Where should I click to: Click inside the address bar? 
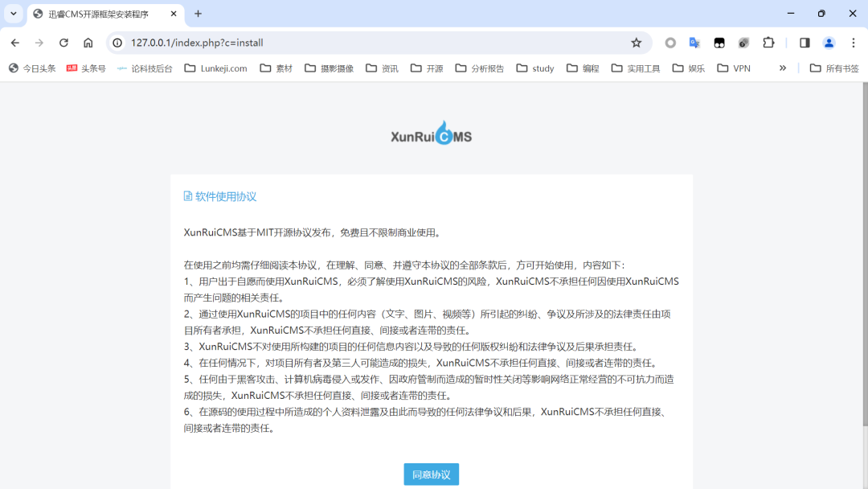coord(321,42)
